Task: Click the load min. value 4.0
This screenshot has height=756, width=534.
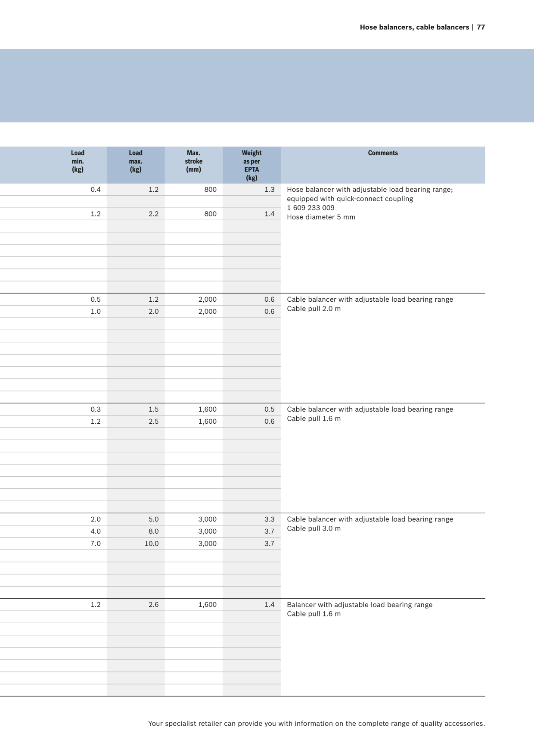Action: click(96, 531)
